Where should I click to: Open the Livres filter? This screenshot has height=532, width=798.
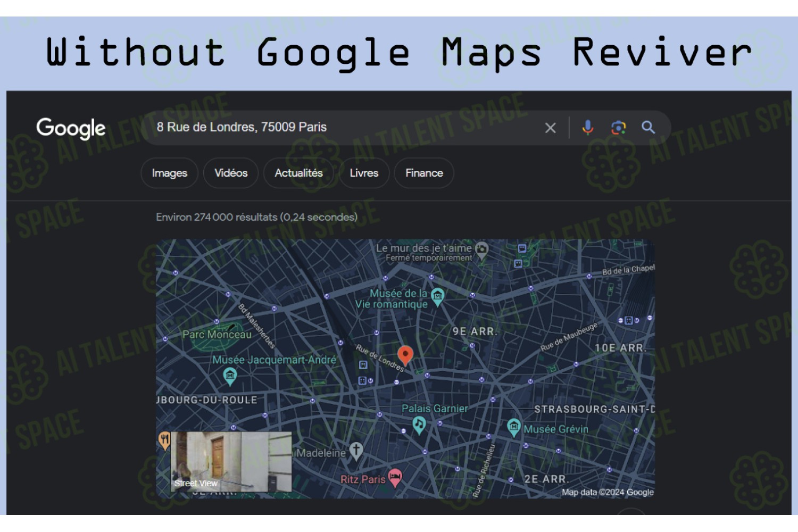364,173
